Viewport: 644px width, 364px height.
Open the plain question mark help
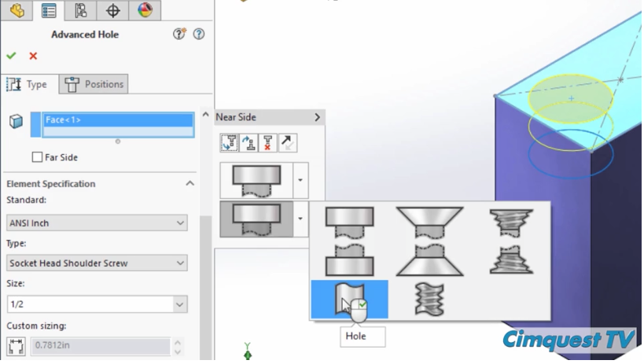coord(199,34)
